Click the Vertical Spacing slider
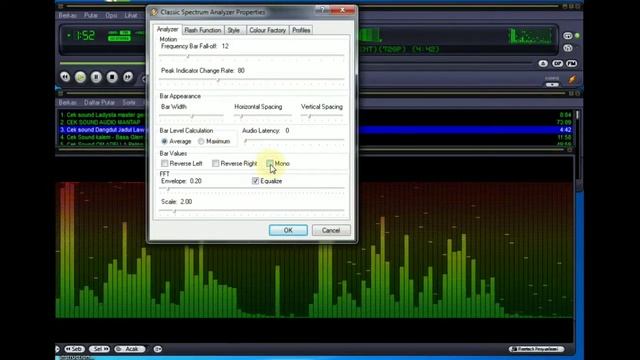 point(322,116)
